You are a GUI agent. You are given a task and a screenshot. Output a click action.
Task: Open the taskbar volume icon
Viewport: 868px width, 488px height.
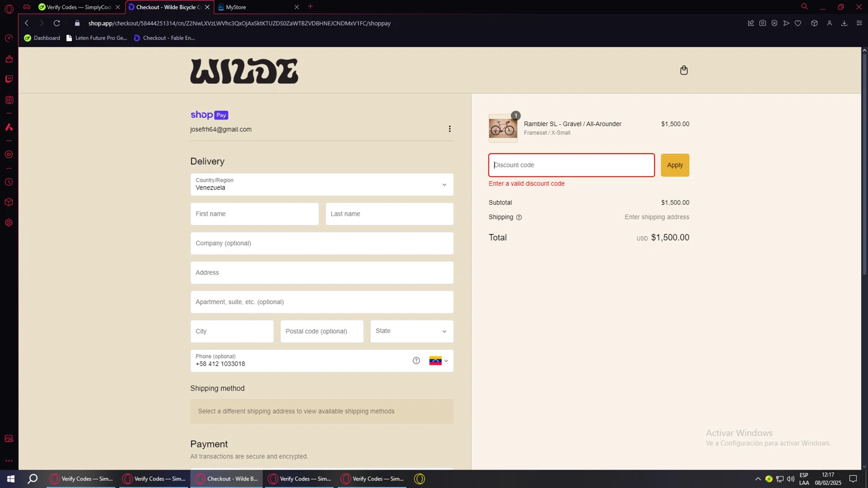tap(790, 479)
